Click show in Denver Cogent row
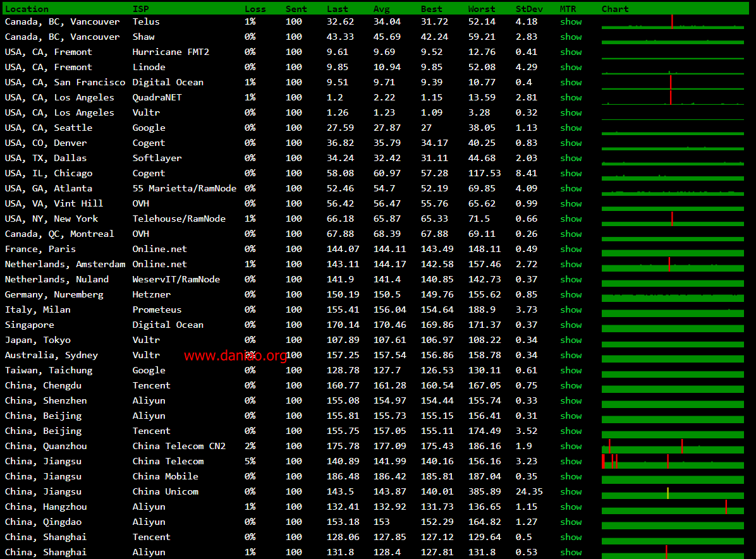The width and height of the screenshot is (756, 559). pos(571,143)
